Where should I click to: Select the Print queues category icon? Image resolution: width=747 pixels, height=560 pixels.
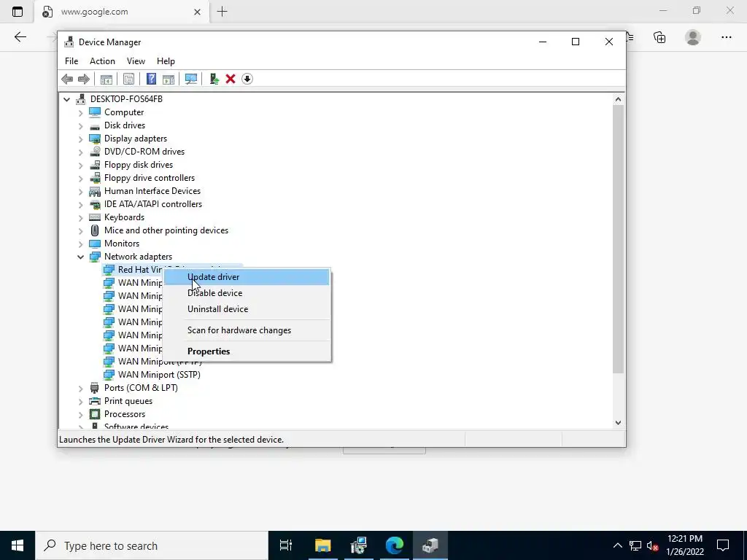(x=95, y=401)
